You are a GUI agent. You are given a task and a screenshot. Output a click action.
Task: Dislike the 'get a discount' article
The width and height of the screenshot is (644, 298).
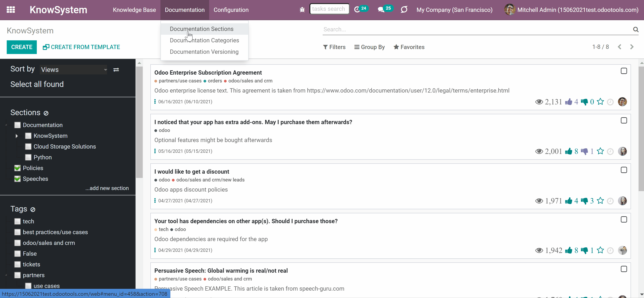pyautogui.click(x=584, y=201)
